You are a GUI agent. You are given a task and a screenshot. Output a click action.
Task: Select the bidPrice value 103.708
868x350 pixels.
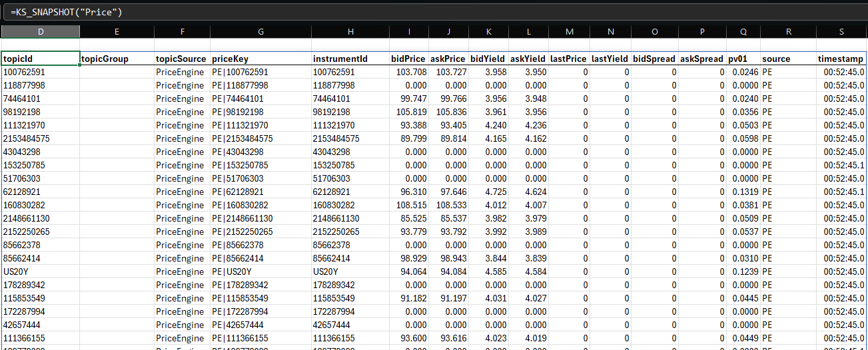(408, 72)
